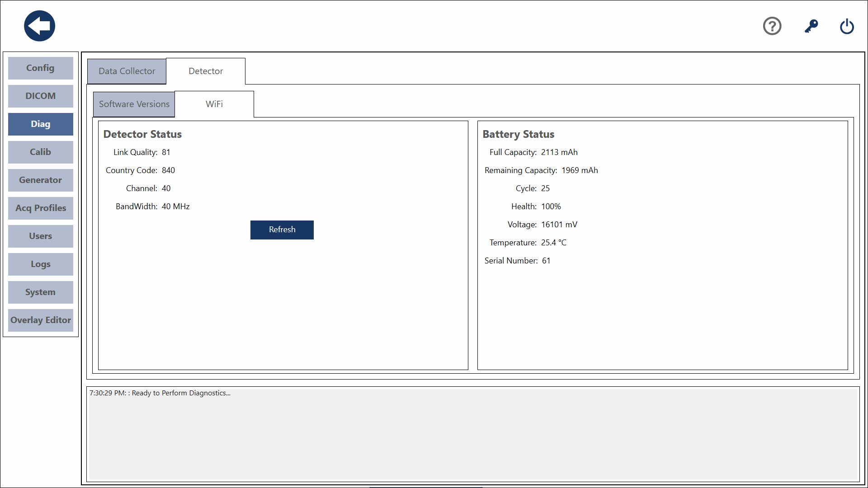
Task: Click the back arrow icon
Action: pyautogui.click(x=39, y=26)
